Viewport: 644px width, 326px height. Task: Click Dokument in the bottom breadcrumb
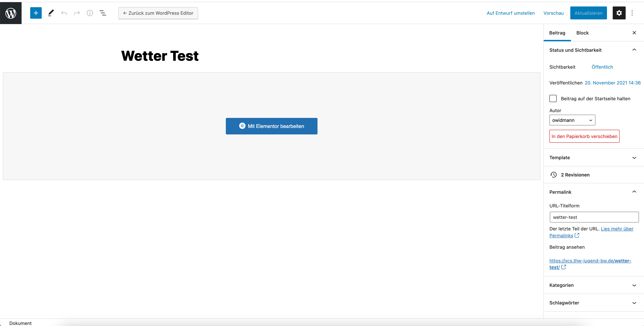click(x=20, y=323)
